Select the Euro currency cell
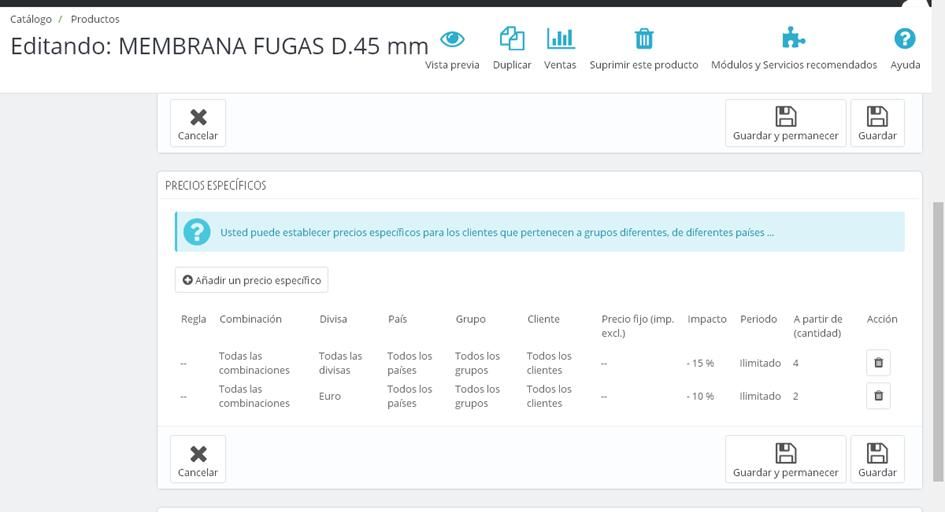Image resolution: width=945 pixels, height=512 pixels. (330, 396)
